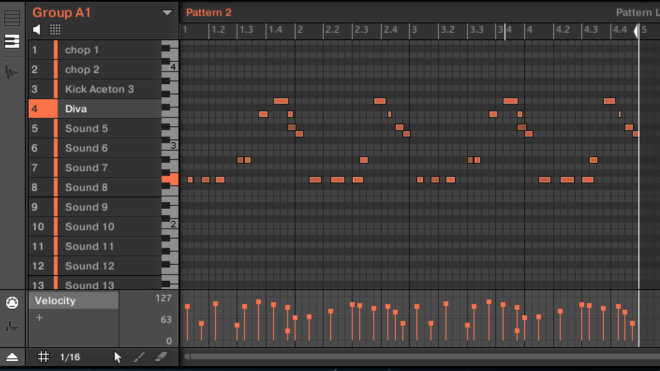Select Sound 8 slot
The width and height of the screenshot is (660, 371).
click(95, 187)
